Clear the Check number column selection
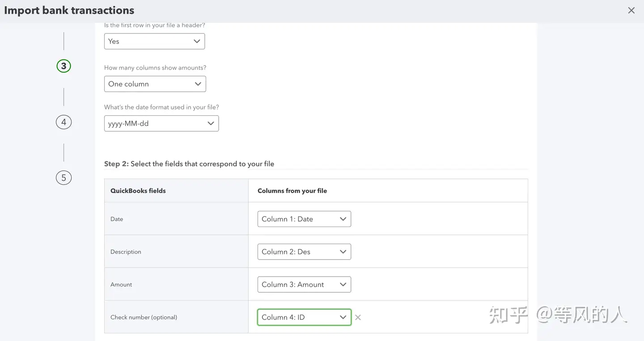The width and height of the screenshot is (644, 341). (x=358, y=317)
